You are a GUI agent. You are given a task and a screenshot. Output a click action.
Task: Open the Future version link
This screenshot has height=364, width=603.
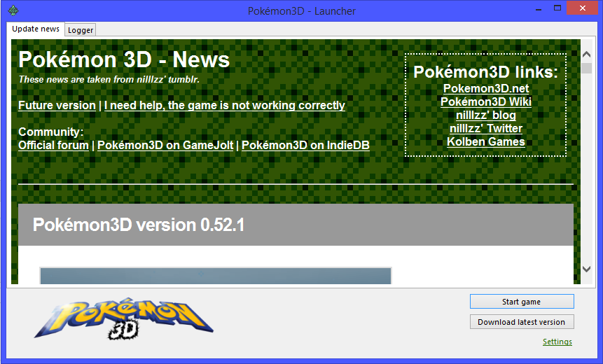(57, 106)
